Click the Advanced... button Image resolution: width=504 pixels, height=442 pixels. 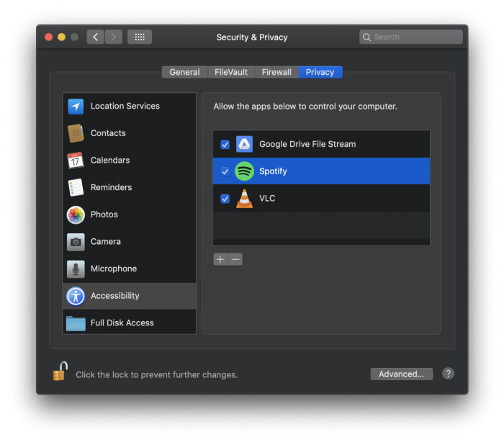coord(401,374)
